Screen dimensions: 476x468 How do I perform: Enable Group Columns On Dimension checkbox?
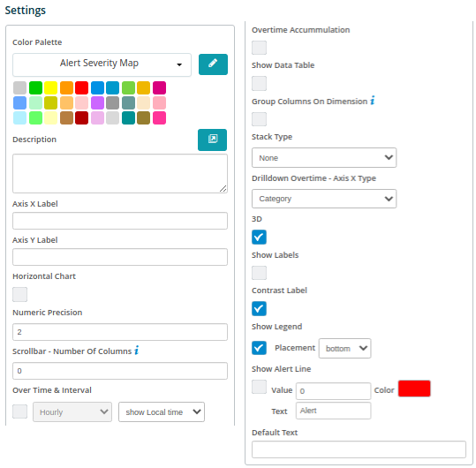(259, 119)
